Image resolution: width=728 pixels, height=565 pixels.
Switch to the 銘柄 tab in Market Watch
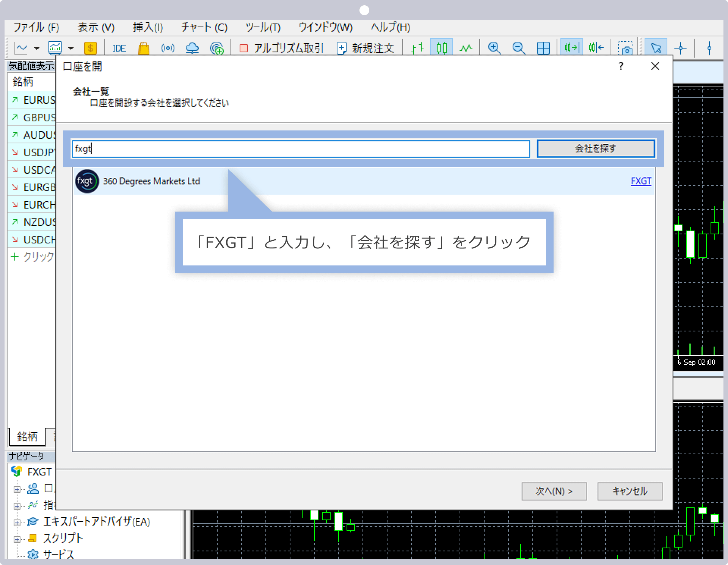pos(27,437)
